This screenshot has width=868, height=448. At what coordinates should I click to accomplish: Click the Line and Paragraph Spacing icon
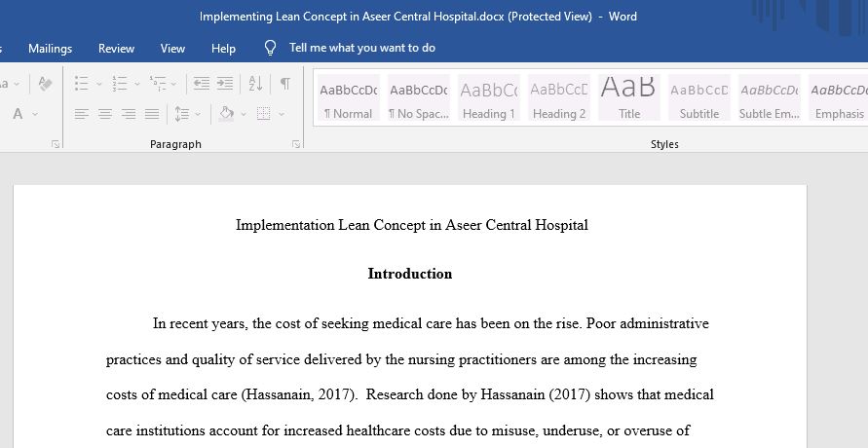[x=182, y=114]
